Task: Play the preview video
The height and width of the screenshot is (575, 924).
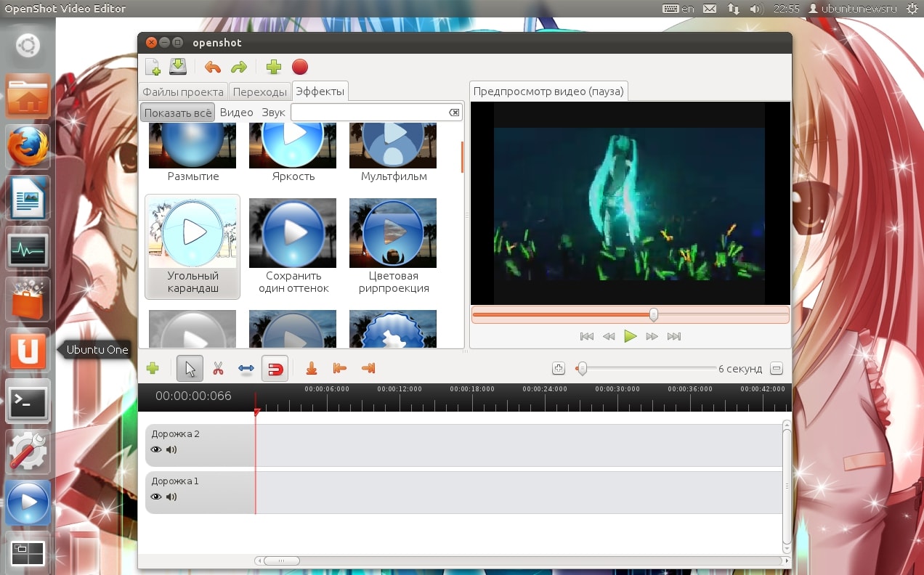Action: point(631,336)
